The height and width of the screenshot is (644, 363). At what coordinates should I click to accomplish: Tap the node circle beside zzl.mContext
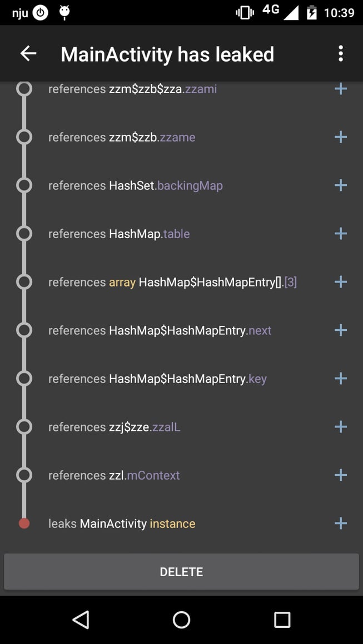coord(24,475)
